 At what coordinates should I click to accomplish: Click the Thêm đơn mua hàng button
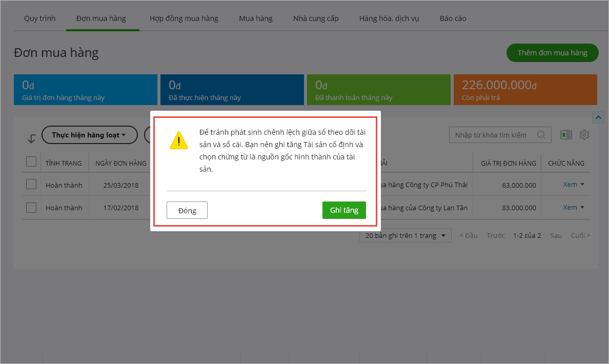552,53
